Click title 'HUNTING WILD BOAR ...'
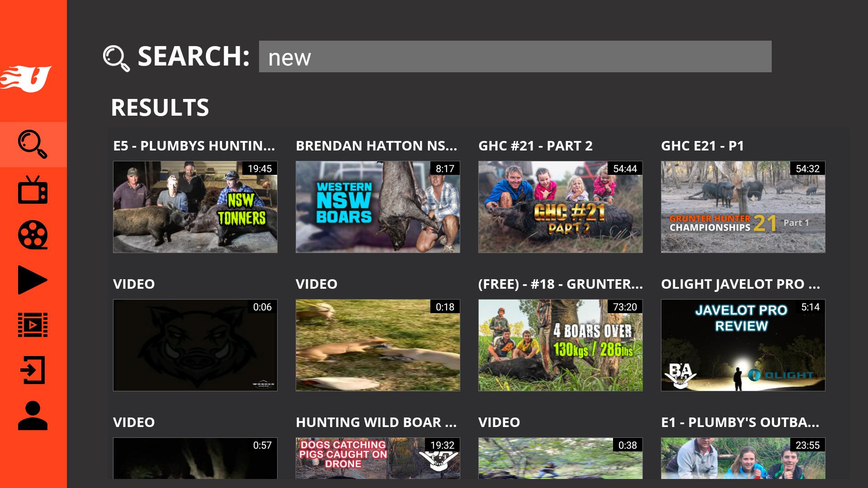 coord(376,422)
